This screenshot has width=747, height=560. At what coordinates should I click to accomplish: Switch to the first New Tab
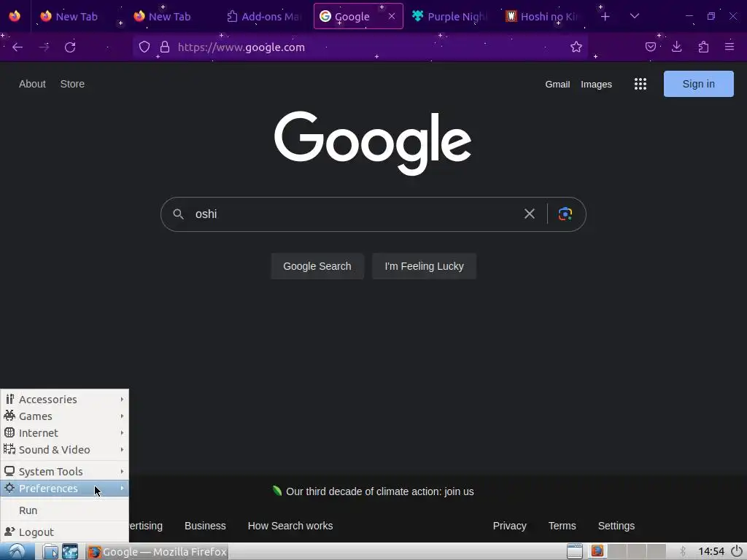tap(76, 16)
